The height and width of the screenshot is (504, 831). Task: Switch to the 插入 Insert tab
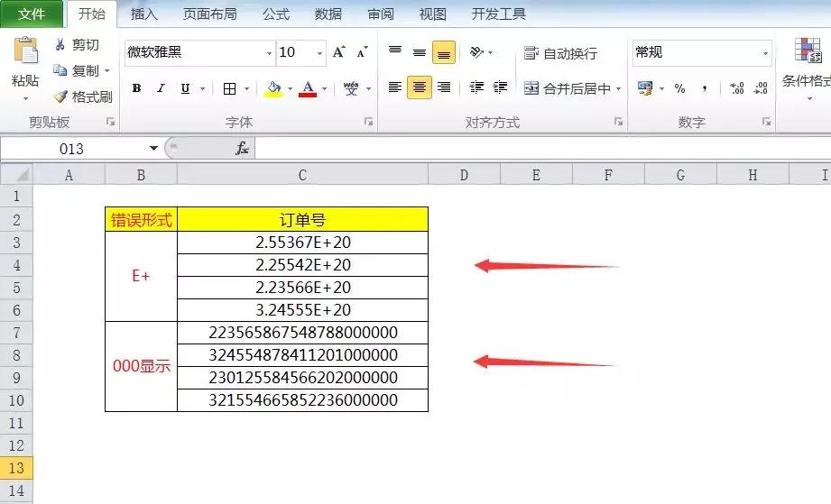(x=144, y=14)
